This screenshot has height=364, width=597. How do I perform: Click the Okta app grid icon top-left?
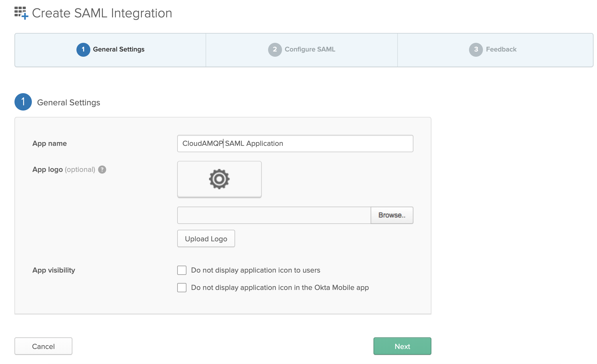[x=20, y=12]
